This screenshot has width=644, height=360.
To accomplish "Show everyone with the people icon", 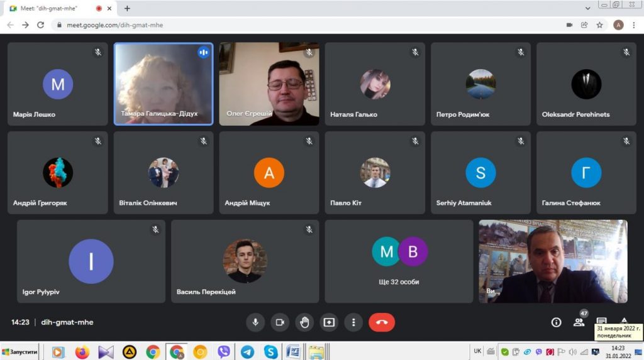I will click(579, 322).
